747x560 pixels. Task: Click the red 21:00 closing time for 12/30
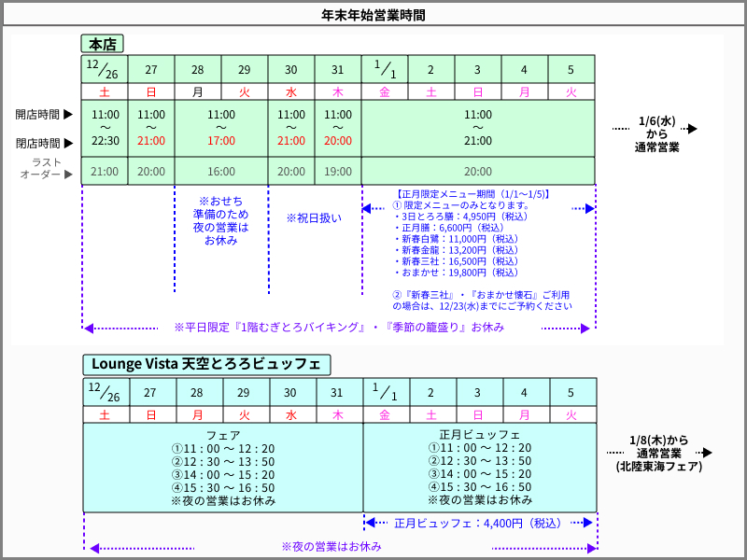(291, 141)
